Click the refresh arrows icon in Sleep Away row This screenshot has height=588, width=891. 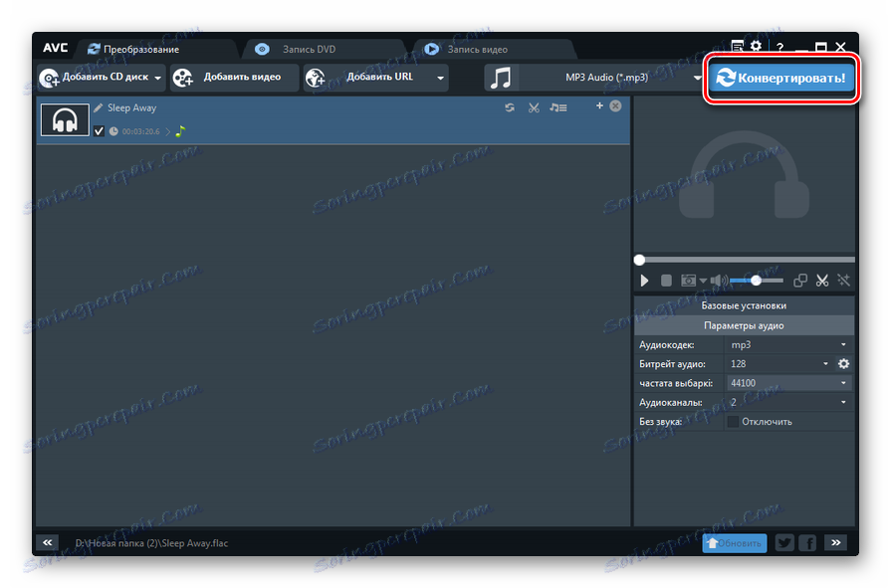coord(510,107)
